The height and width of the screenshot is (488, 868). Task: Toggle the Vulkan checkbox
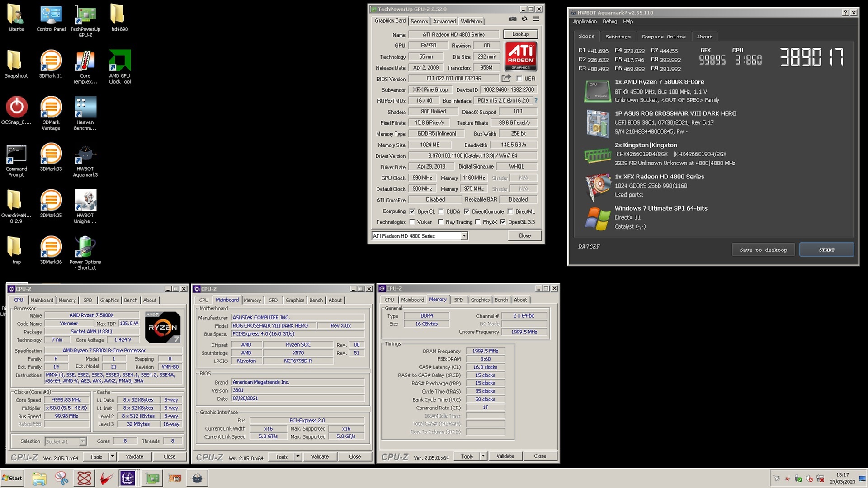coord(412,222)
